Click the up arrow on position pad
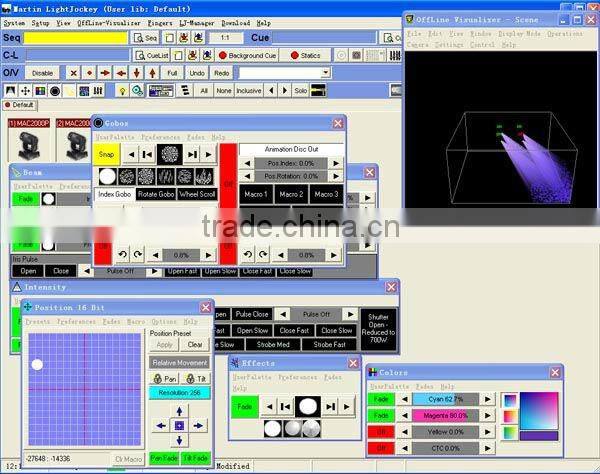Viewport: 600px width, 474px height. coord(179,410)
